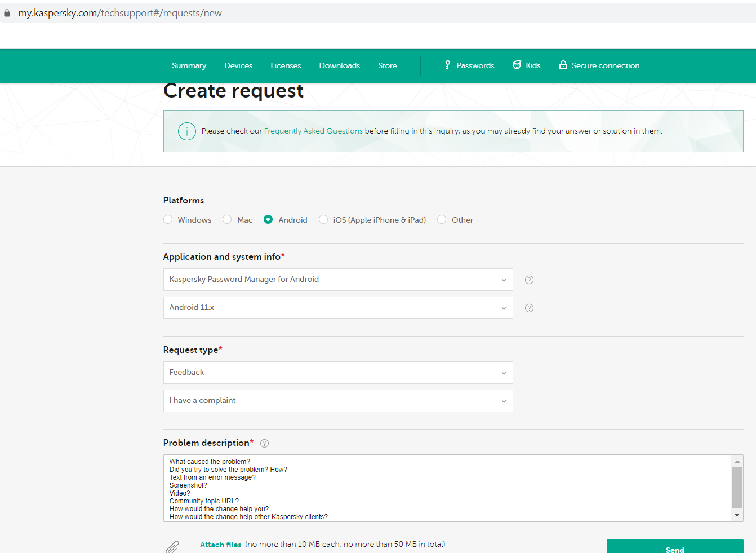This screenshot has height=553, width=756.
Task: Click the description box scrollbar thumb
Action: click(737, 488)
